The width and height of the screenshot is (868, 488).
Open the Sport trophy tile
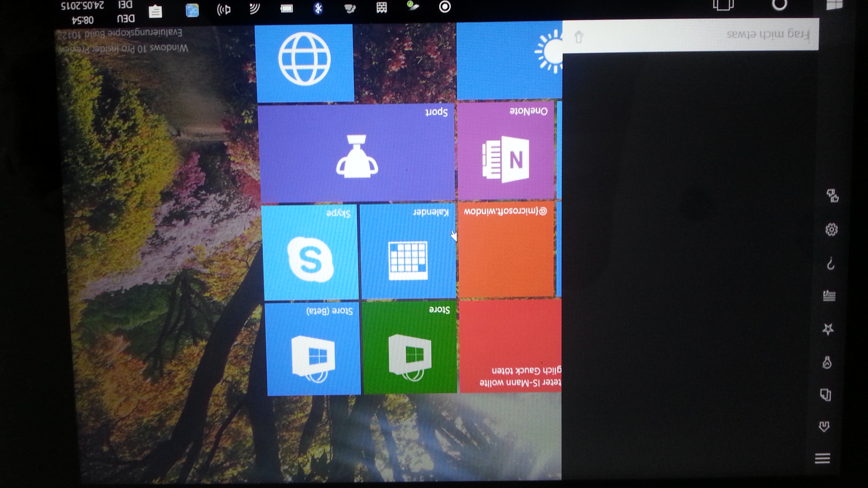click(357, 153)
